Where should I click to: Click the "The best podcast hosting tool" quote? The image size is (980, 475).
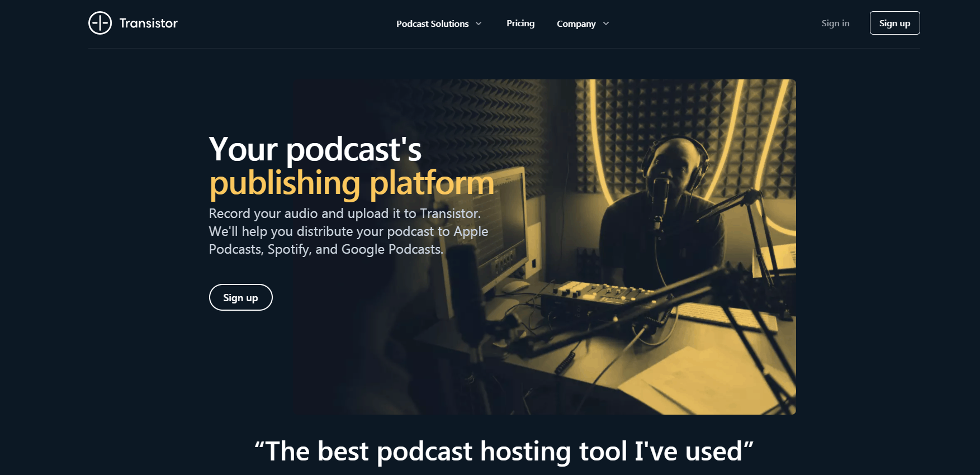504,451
